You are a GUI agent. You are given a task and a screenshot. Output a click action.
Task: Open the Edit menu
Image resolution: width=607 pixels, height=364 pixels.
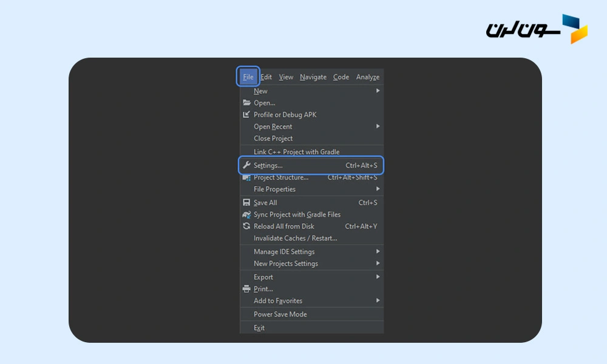point(266,77)
